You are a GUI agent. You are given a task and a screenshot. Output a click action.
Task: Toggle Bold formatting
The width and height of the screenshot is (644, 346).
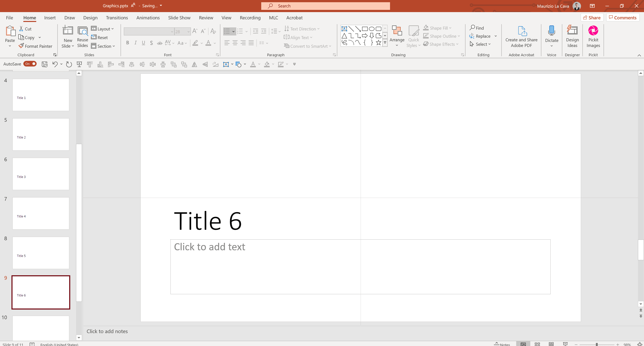click(128, 43)
